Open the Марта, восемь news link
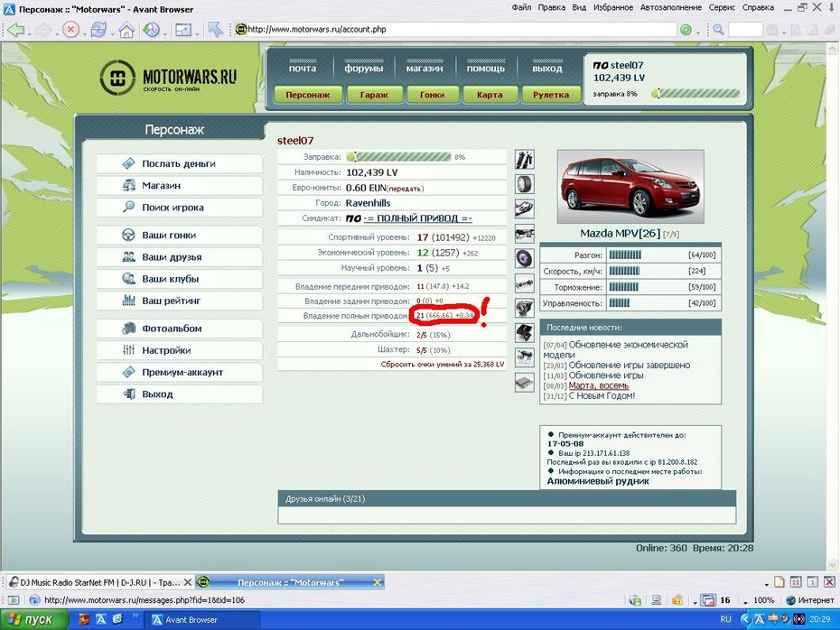This screenshot has height=630, width=840. pos(599,385)
